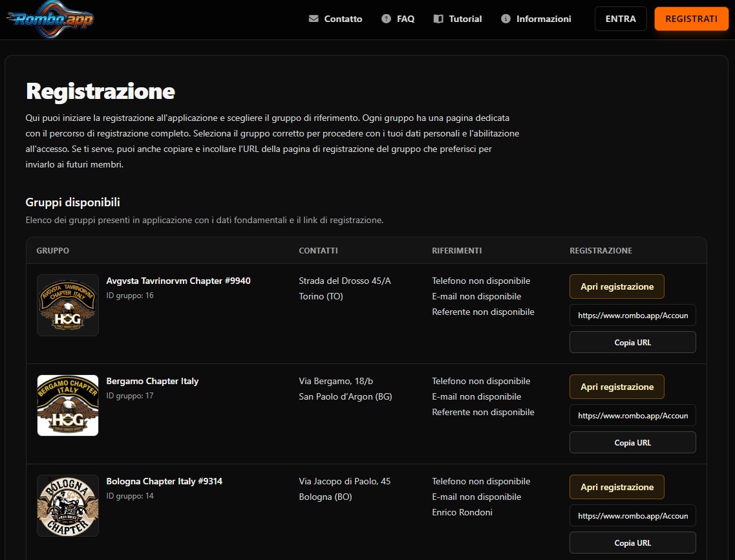Click the address Strada del Drosso 45/A
The width and height of the screenshot is (735, 560).
(x=345, y=281)
